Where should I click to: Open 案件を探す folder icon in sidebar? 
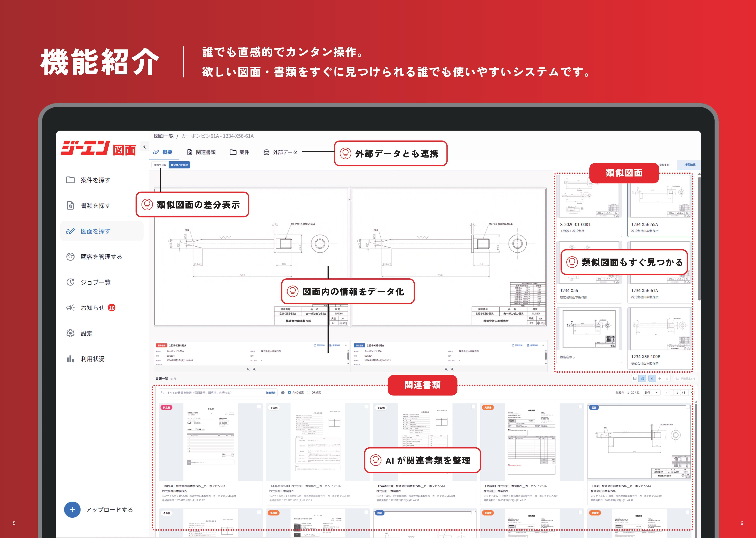tap(70, 180)
